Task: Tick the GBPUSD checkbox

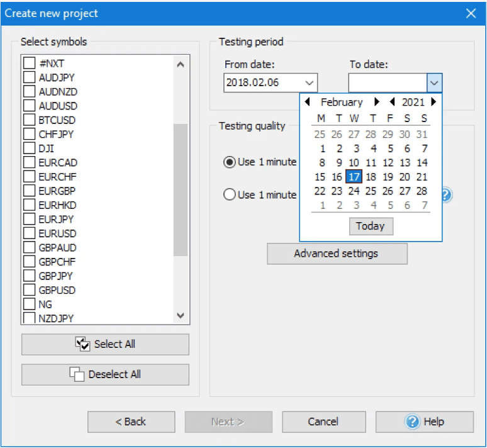Action: (29, 290)
